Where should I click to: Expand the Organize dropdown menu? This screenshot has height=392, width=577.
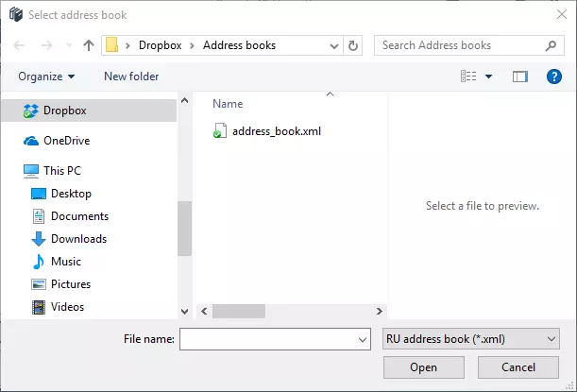tap(45, 77)
